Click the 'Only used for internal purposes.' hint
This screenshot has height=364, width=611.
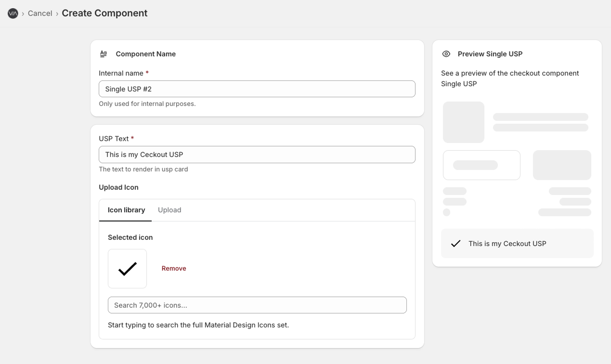(x=147, y=104)
